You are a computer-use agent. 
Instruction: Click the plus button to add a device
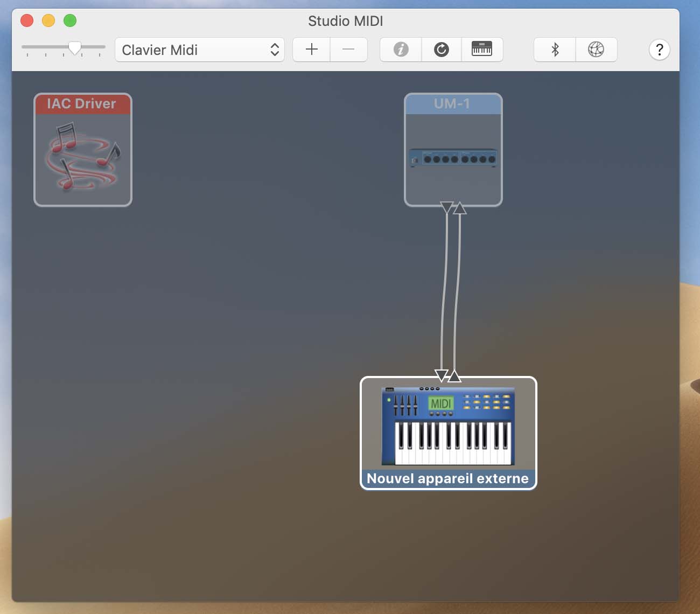(311, 50)
